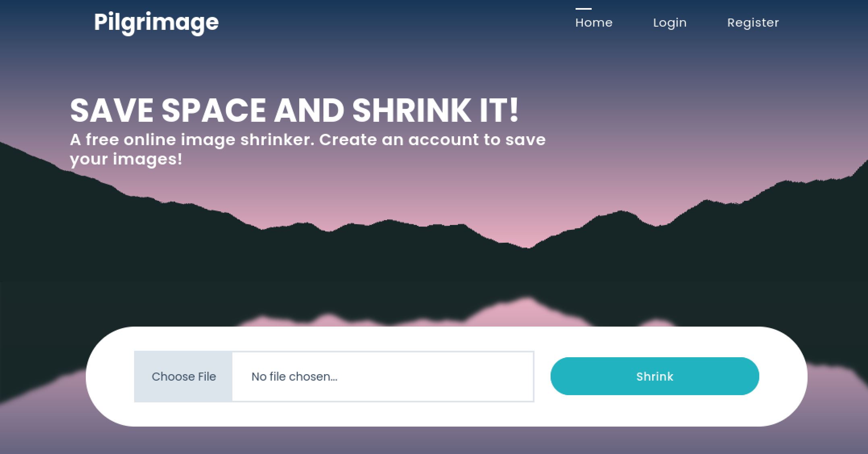Click the 'A free online image shrinker' subtitle
Image resolution: width=868 pixels, height=454 pixels.
pos(308,149)
